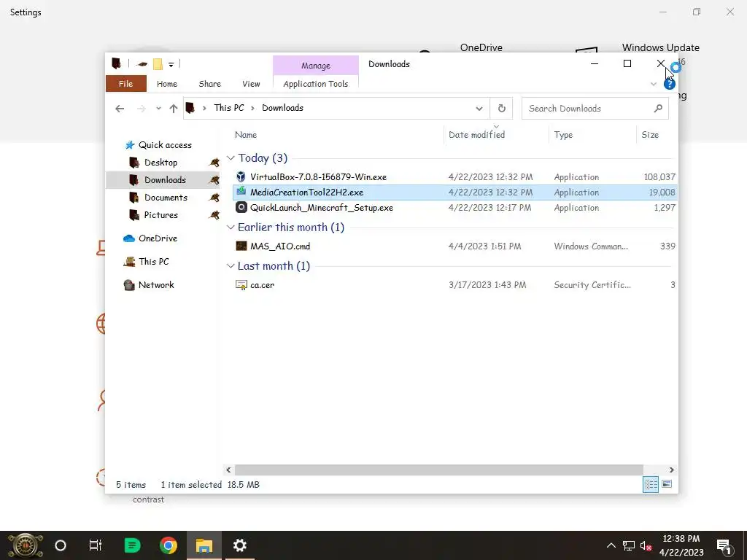Switch to large thumbnails view layout
This screenshot has width=747, height=560.
click(x=667, y=484)
